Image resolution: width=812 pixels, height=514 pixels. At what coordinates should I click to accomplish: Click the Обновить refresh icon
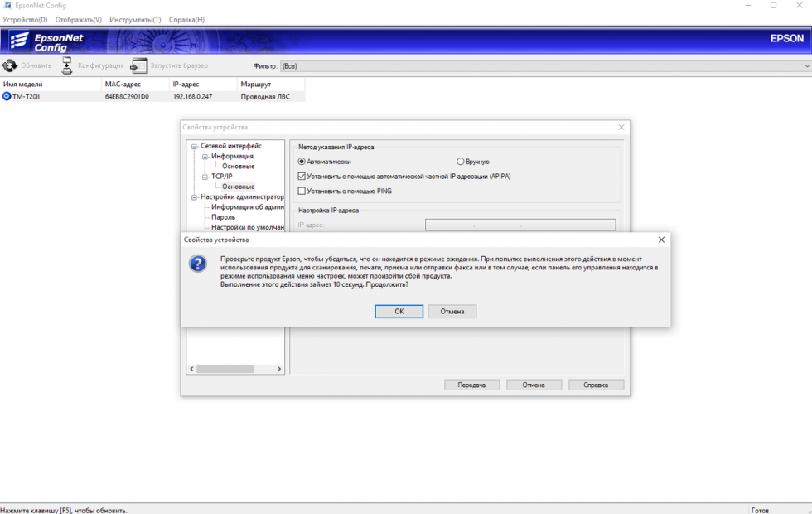pyautogui.click(x=9, y=65)
